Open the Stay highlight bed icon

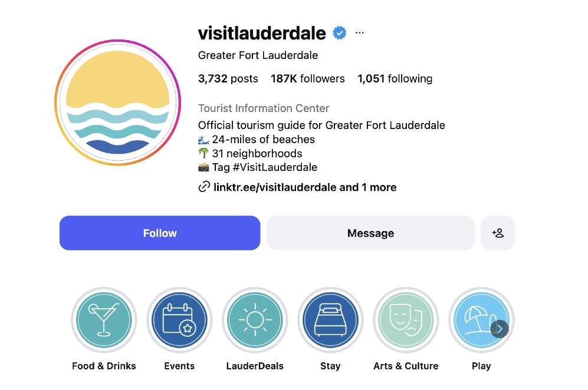330,320
